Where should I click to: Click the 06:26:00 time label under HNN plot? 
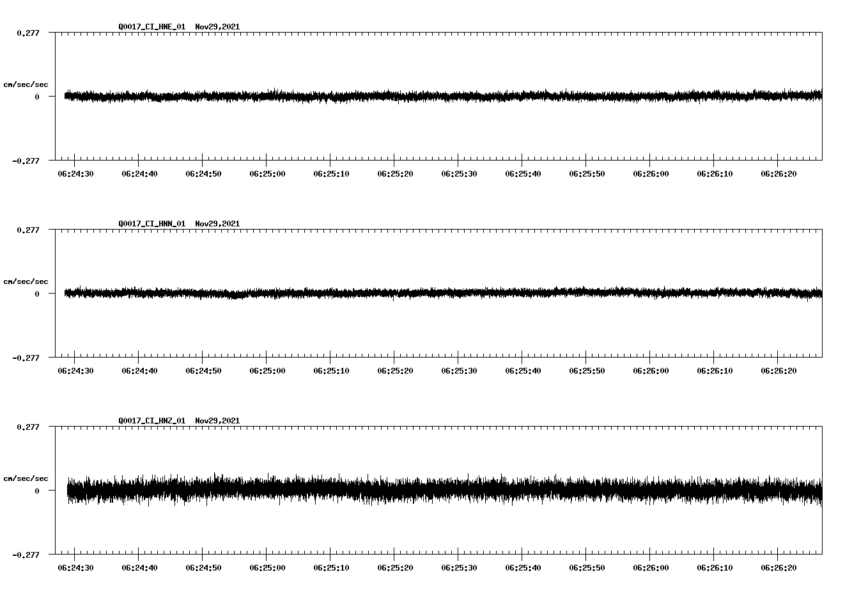pos(651,370)
